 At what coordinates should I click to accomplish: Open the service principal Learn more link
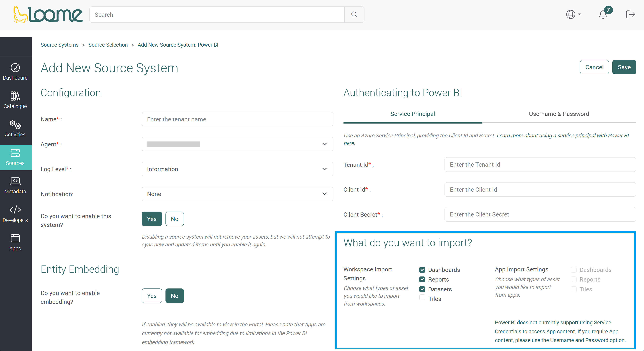coord(562,136)
